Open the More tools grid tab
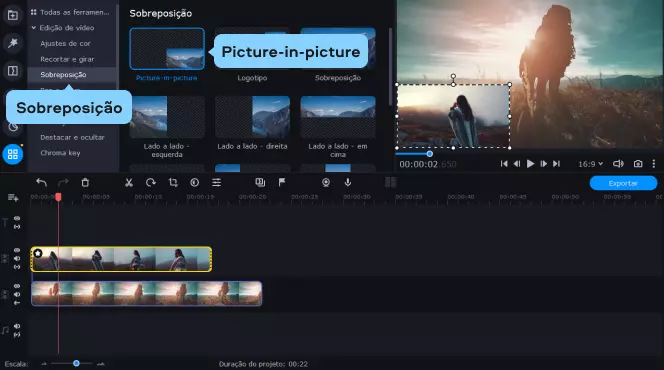The image size is (664, 370). (13, 154)
